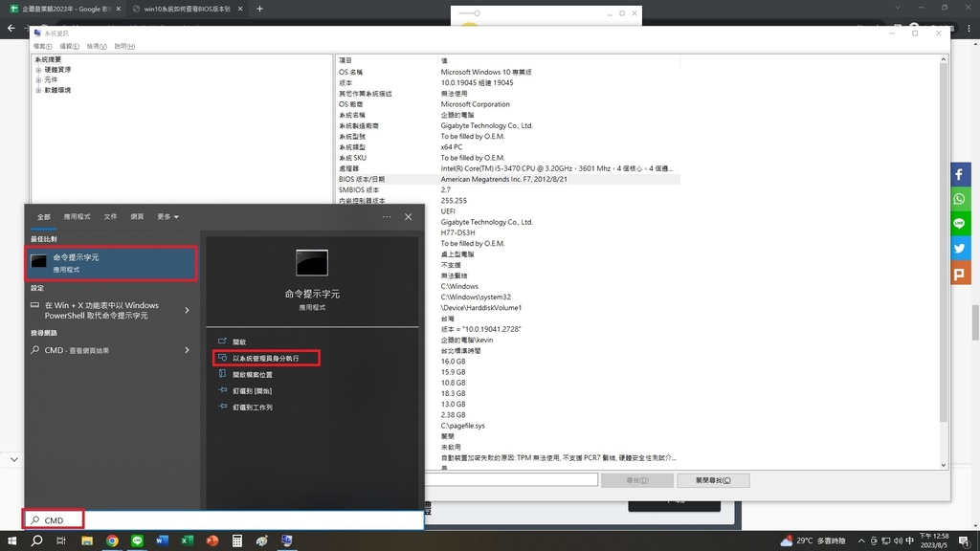Launch Excel from the taskbar
980x551 pixels.
click(x=187, y=540)
